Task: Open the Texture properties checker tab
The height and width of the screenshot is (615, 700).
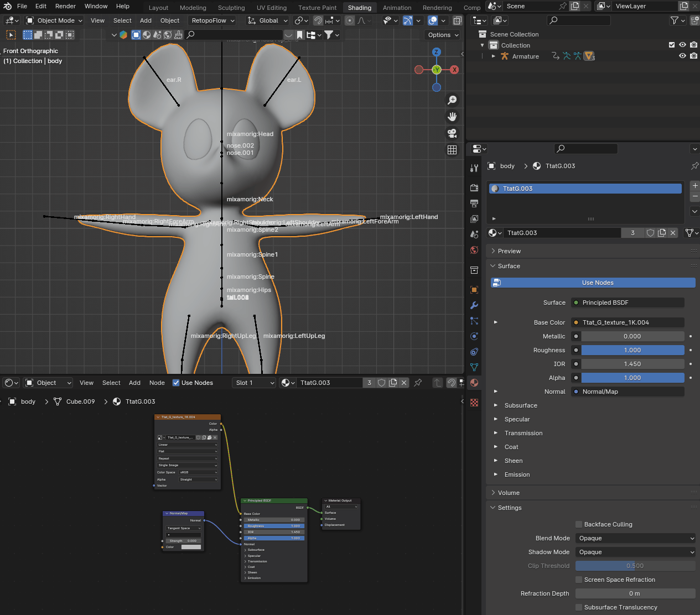Action: tap(474, 403)
